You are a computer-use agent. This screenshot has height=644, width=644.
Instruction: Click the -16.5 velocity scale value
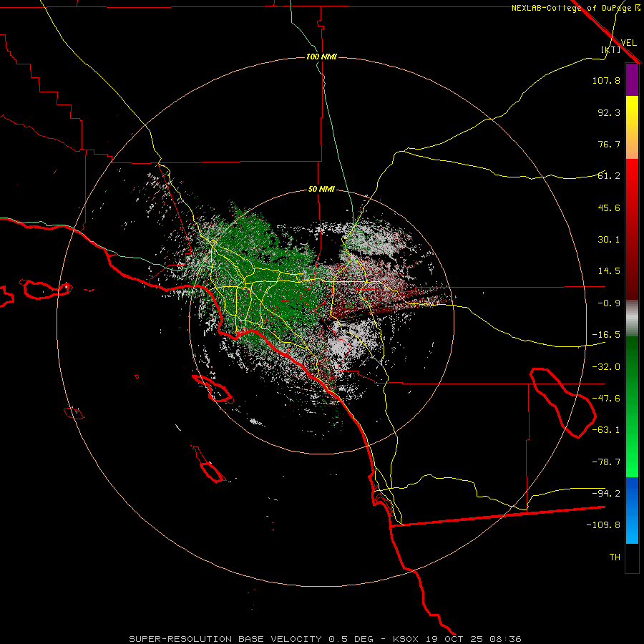coord(606,335)
